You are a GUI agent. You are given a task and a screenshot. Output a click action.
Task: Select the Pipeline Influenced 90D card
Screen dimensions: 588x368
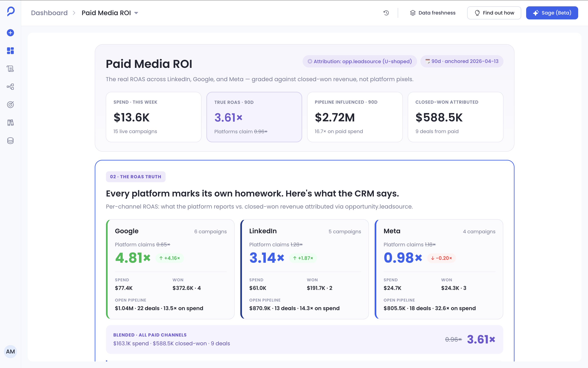[355, 117]
